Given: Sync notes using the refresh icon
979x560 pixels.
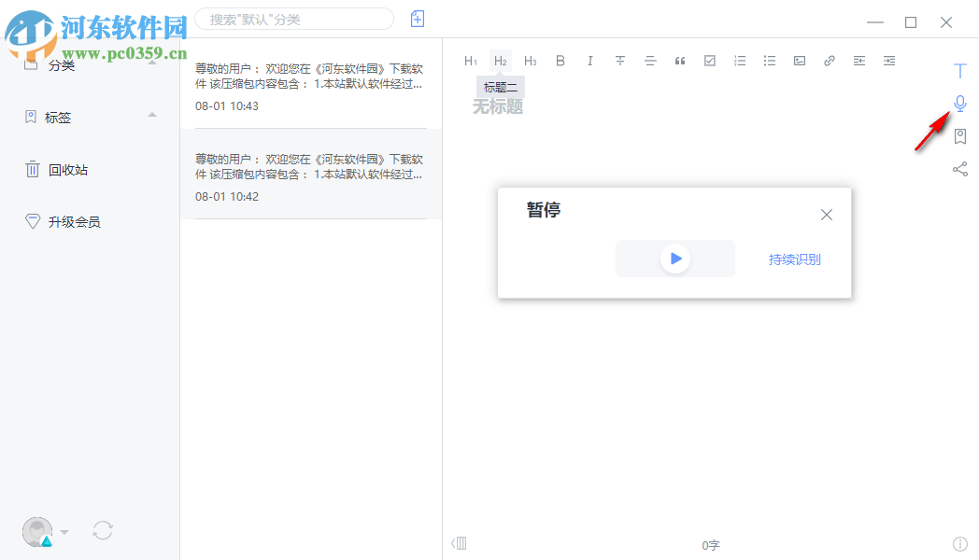Looking at the screenshot, I should coord(103,530).
